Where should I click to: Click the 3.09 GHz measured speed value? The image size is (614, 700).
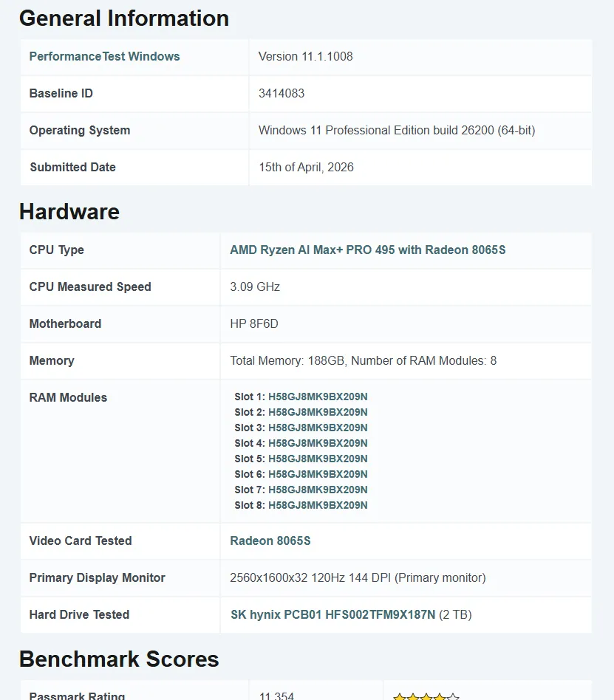255,287
